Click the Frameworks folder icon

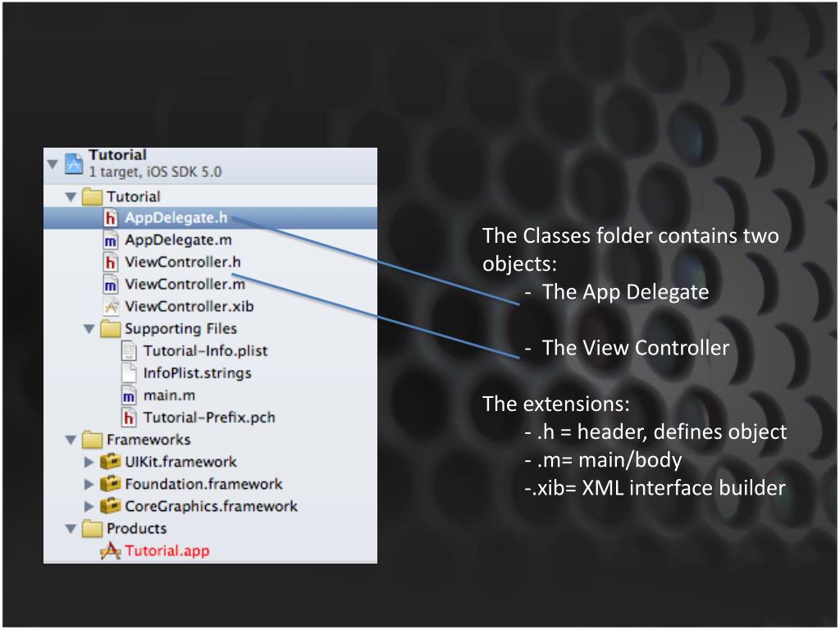[x=92, y=440]
